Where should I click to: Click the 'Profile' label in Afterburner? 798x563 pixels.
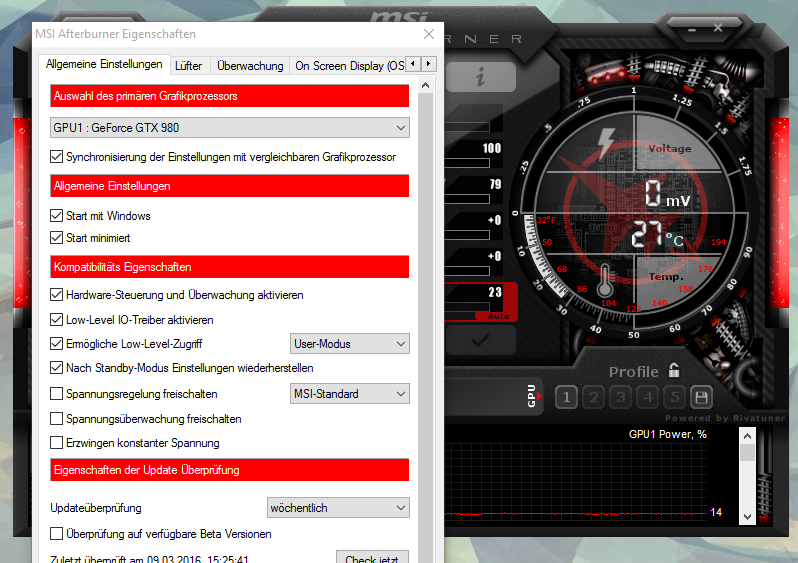click(633, 372)
